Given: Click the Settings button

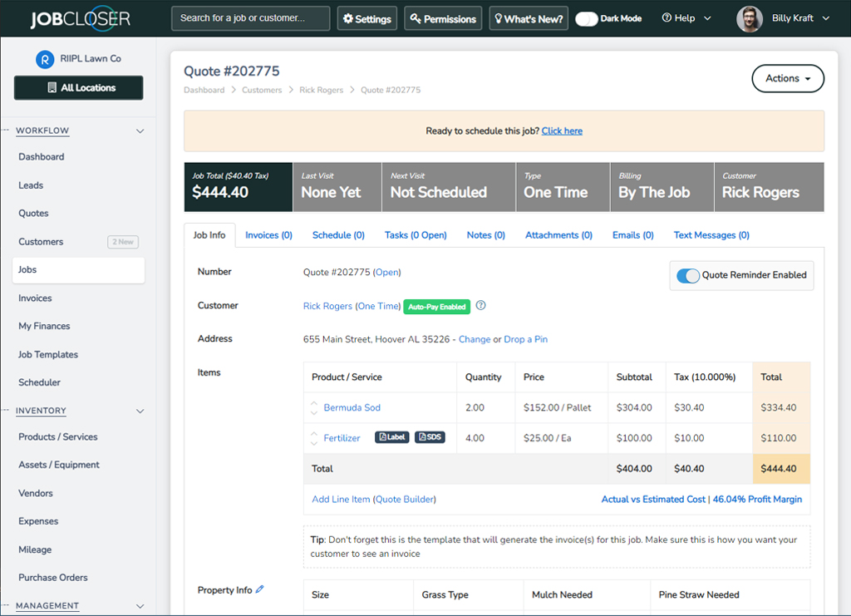Looking at the screenshot, I should click(366, 18).
